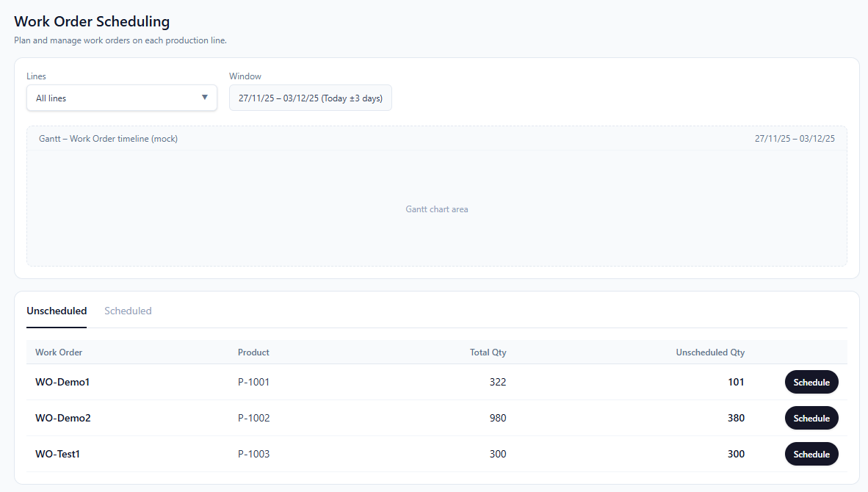Viewport: 868px width, 492px height.
Task: Select the WO-Demo1 work order name
Action: tap(62, 382)
